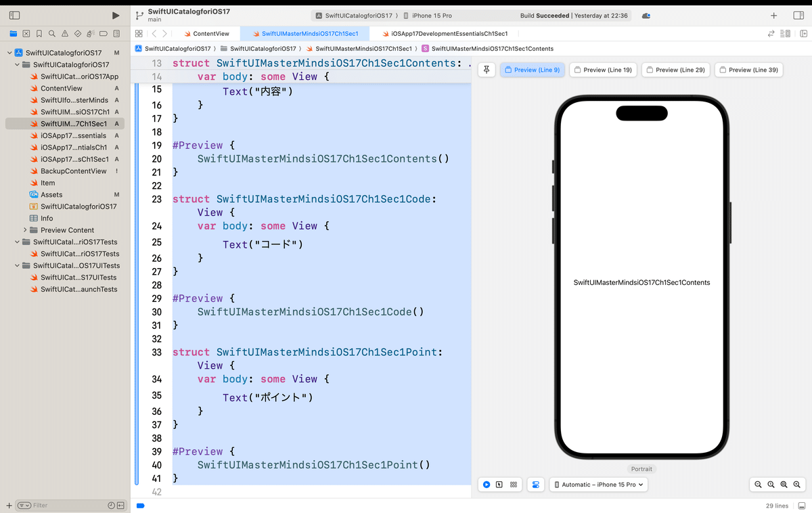The image size is (812, 513).
Task: Click the source control branch icon
Action: click(x=140, y=16)
